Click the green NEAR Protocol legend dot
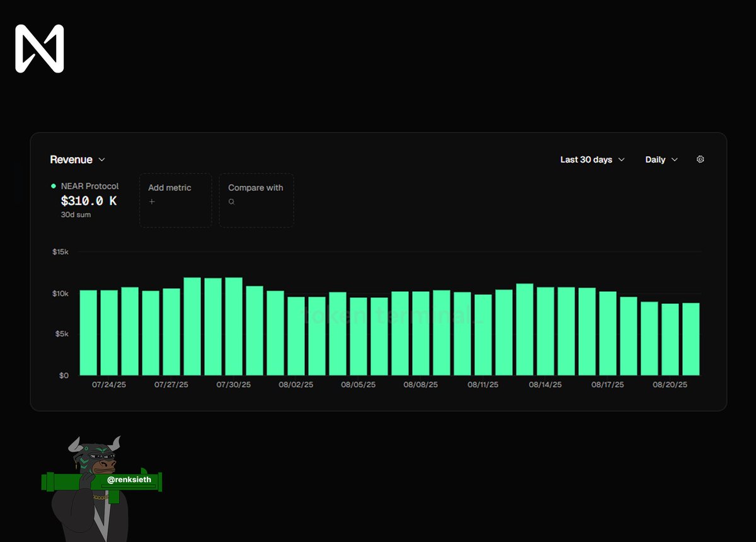The image size is (756, 542). pos(54,187)
